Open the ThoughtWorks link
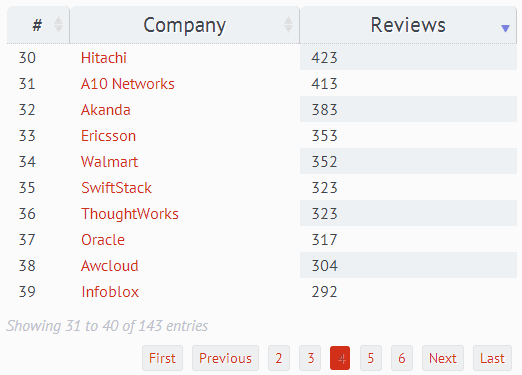Image resolution: width=522 pixels, height=375 pixels. click(130, 214)
